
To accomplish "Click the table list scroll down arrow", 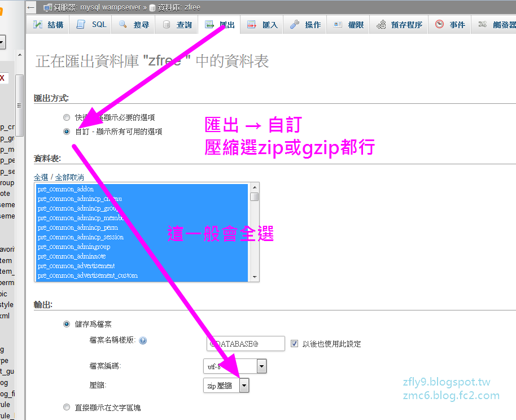I will 255,277.
